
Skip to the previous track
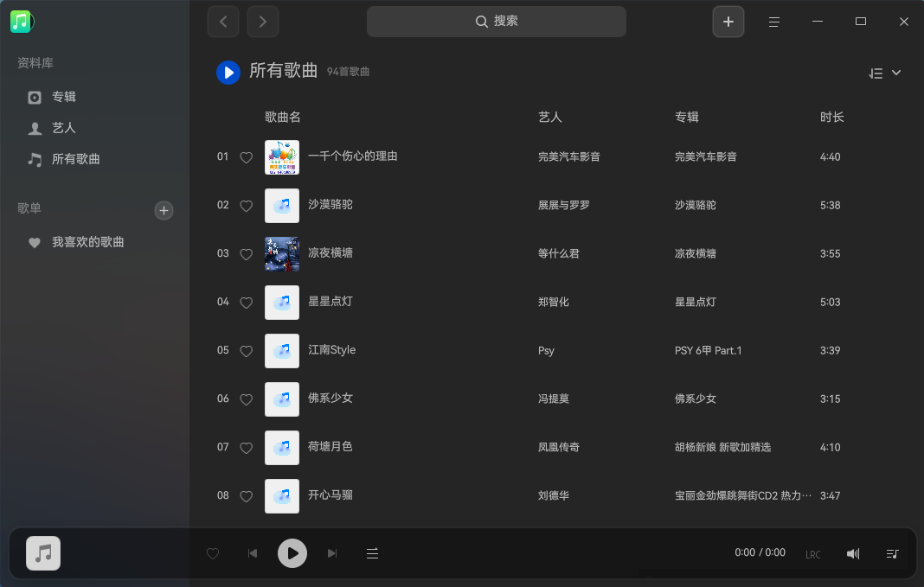pos(253,553)
